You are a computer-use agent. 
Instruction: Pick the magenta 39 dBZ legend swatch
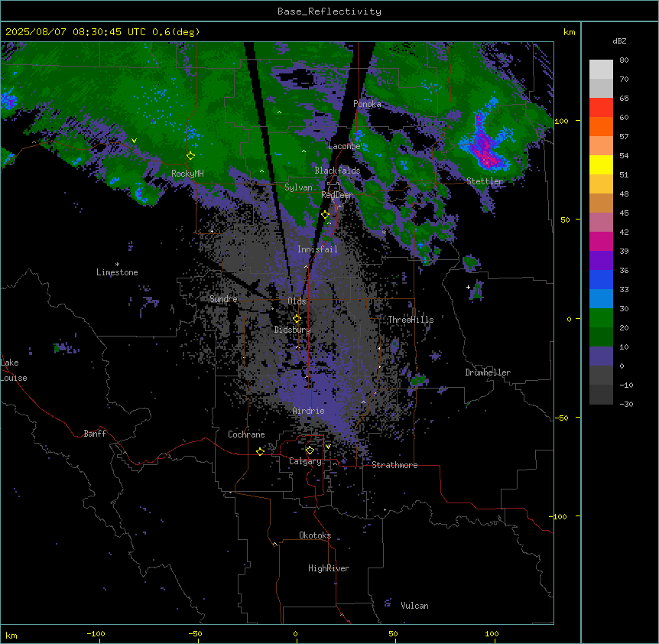[x=601, y=241]
